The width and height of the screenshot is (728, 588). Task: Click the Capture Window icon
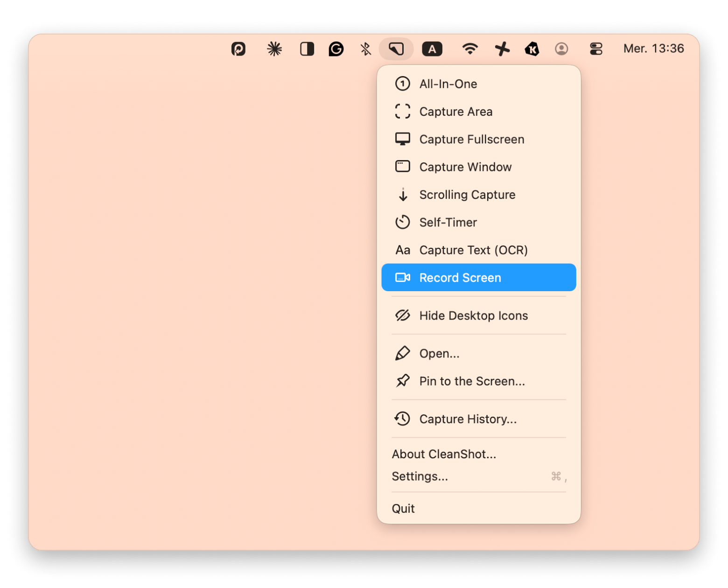point(403,167)
